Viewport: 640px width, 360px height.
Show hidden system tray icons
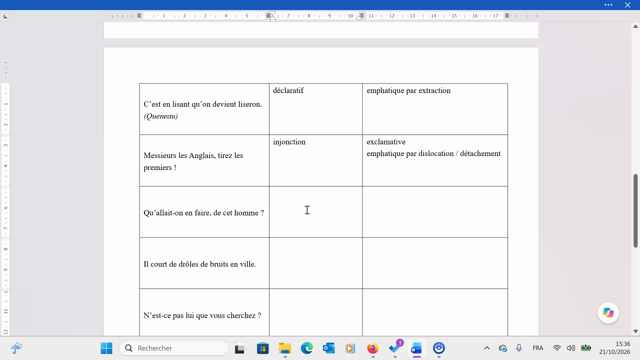(487, 348)
